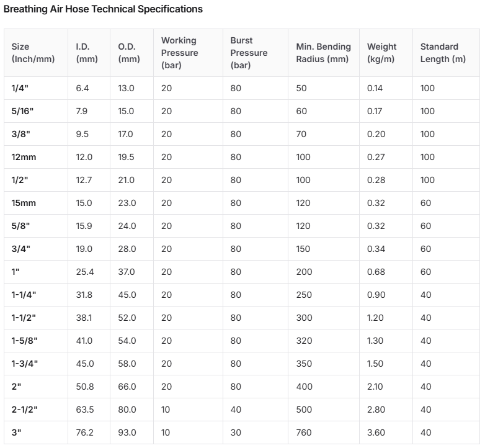Click the 3" size row label

[x=36, y=432]
